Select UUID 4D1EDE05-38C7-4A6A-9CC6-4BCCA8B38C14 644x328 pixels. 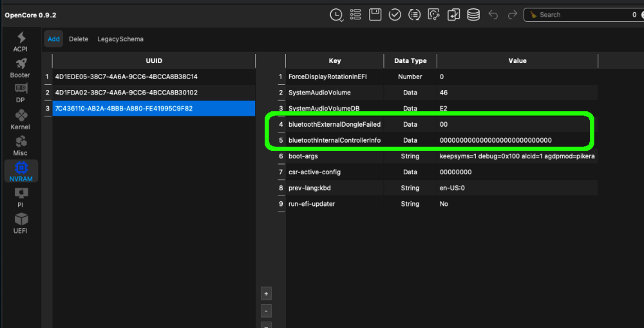(154, 77)
